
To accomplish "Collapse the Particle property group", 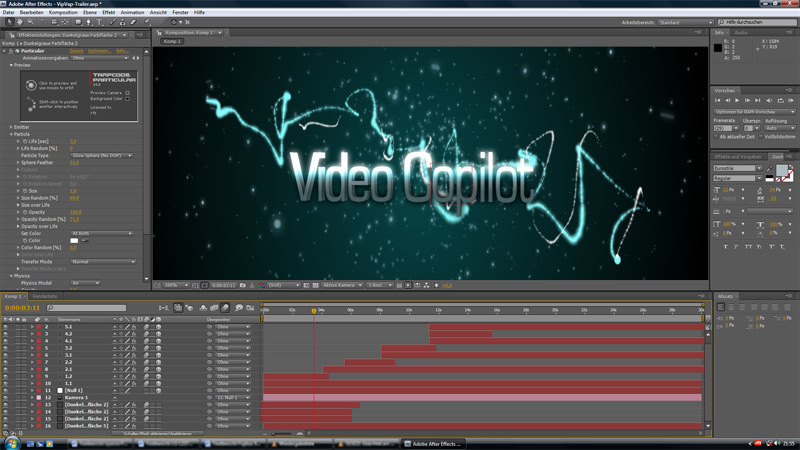I will [11, 134].
